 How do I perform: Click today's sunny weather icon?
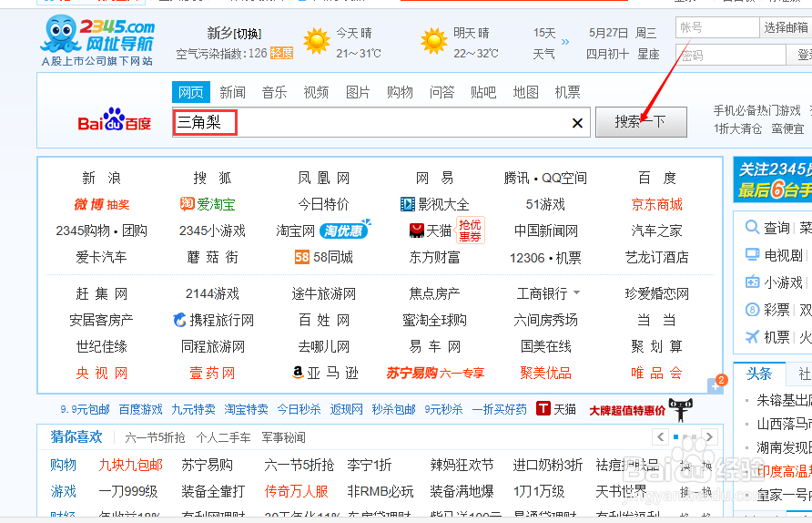coord(317,42)
